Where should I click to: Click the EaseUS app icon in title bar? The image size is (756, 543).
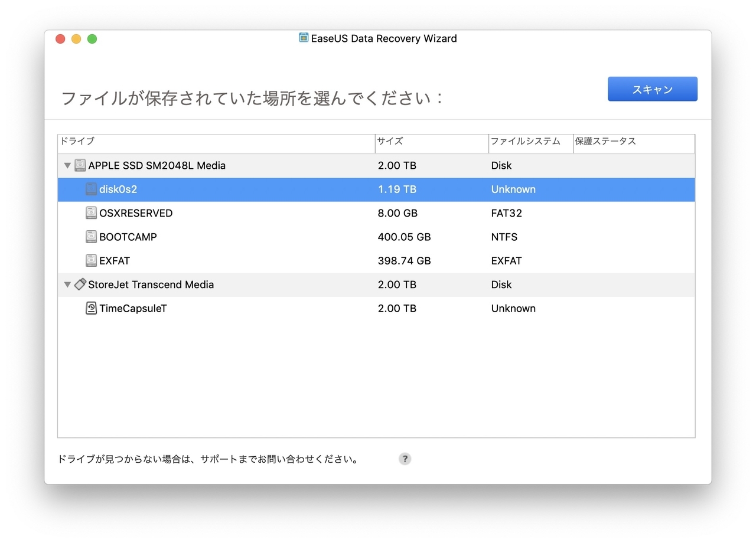304,38
